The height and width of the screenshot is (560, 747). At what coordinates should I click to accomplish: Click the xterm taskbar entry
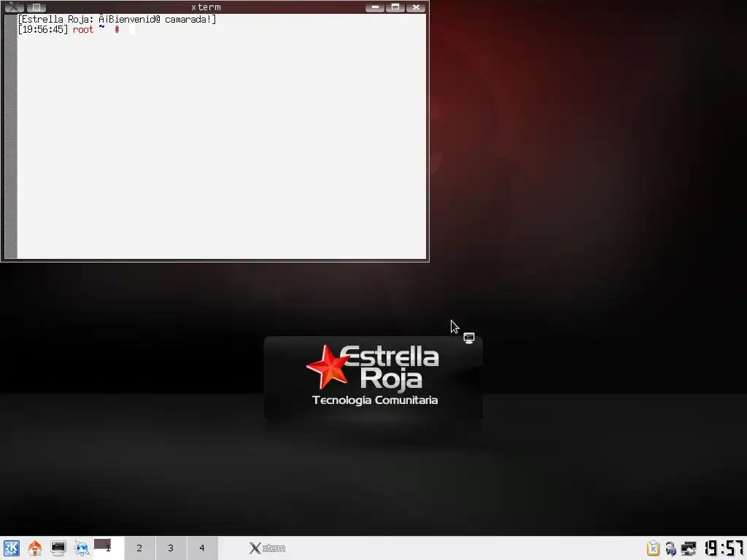coord(267,548)
